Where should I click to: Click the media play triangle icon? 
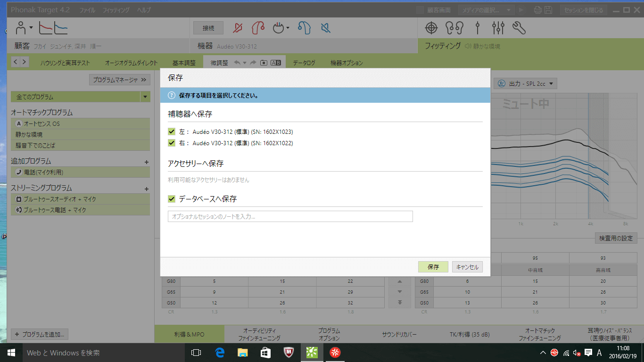pyautogui.click(x=521, y=10)
